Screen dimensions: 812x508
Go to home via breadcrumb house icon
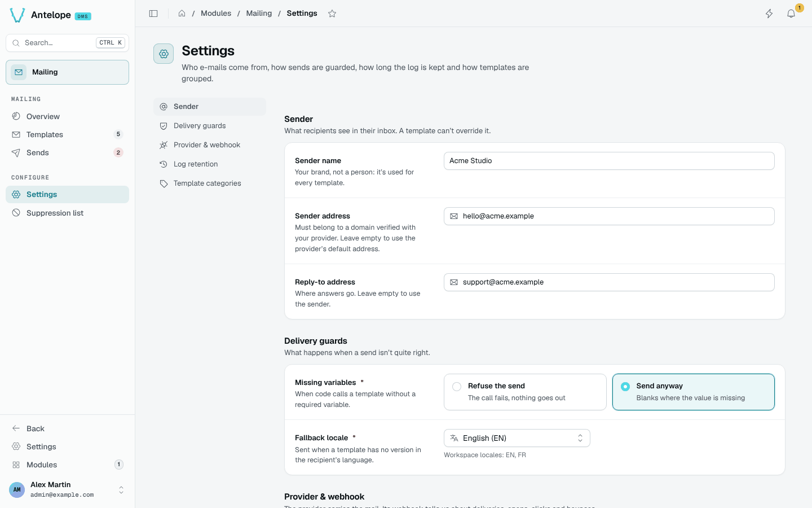coord(182,14)
